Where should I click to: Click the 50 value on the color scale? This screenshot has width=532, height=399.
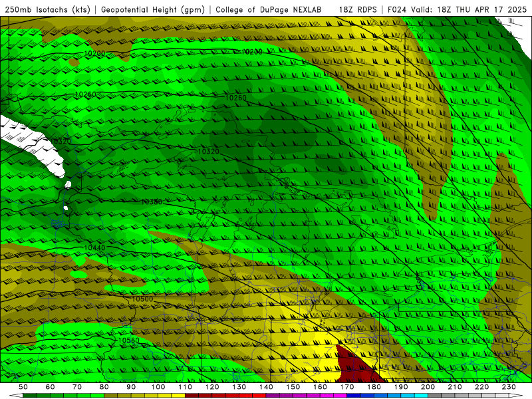(23, 387)
